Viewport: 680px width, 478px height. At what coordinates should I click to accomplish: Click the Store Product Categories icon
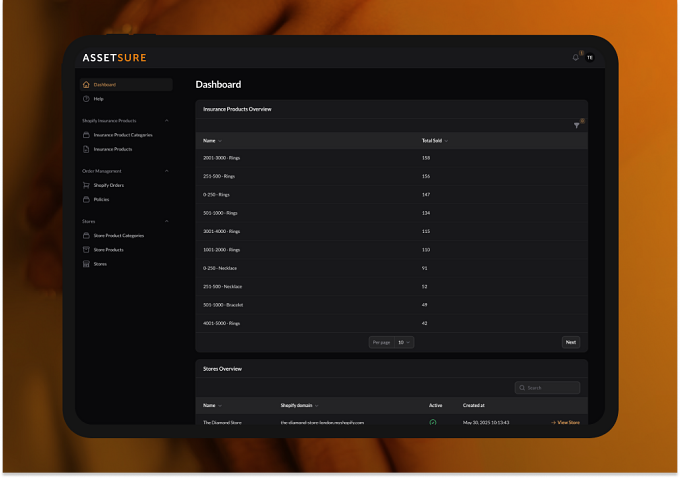tap(86, 236)
